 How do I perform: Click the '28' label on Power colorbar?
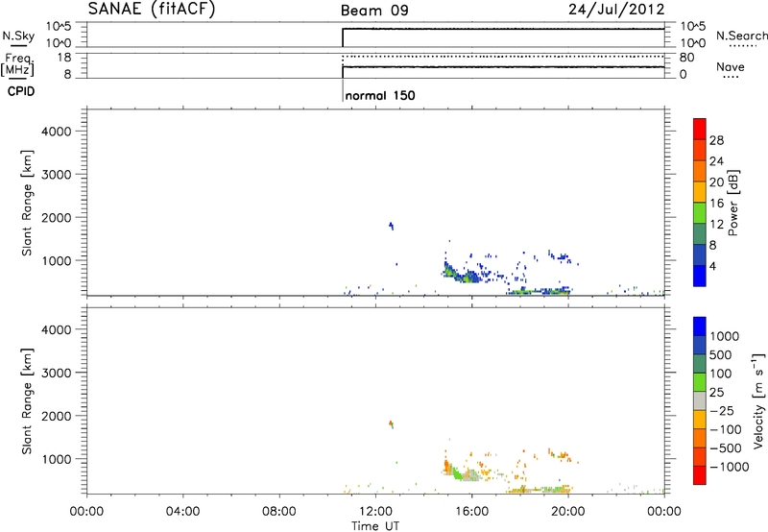(716, 140)
